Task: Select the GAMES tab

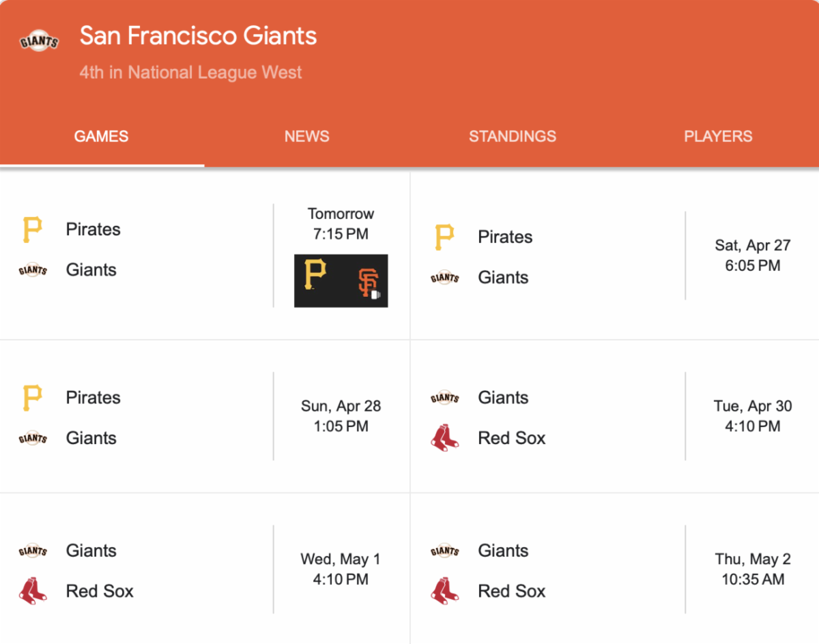Action: [101, 136]
